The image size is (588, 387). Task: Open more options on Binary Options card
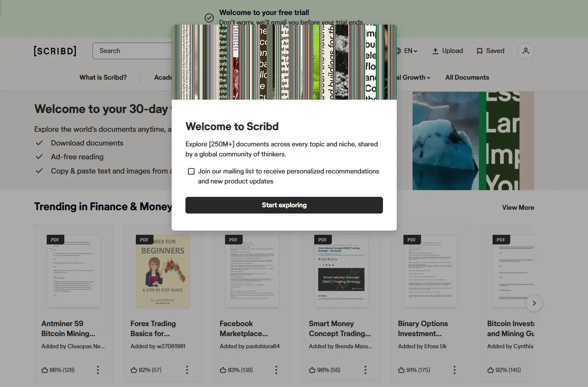[x=455, y=370]
